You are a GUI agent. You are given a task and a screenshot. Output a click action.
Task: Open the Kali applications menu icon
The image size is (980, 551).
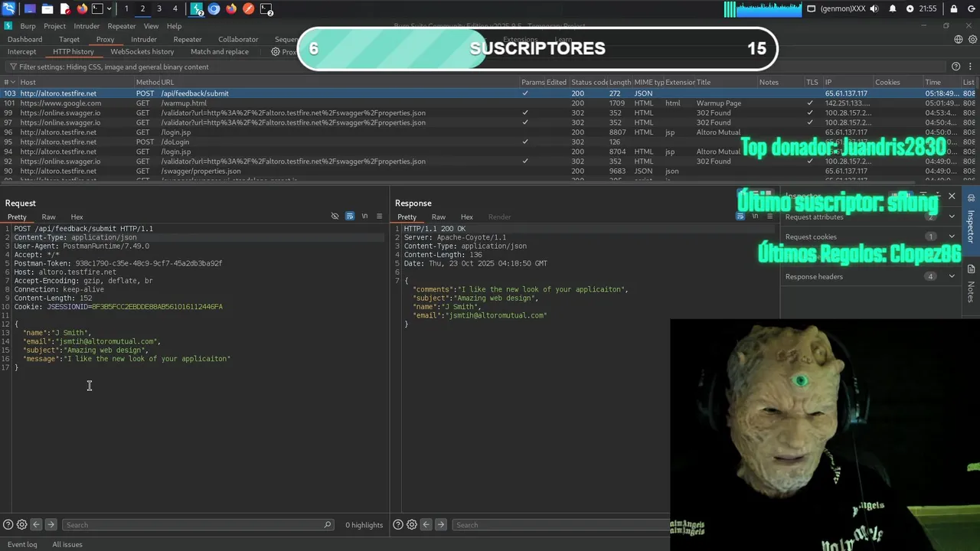click(x=8, y=9)
